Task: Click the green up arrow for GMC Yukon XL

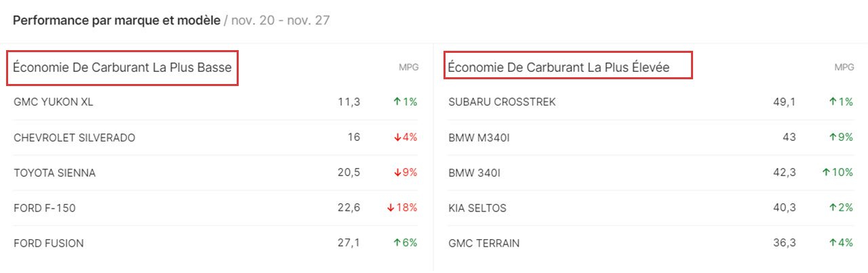Action: 397,102
